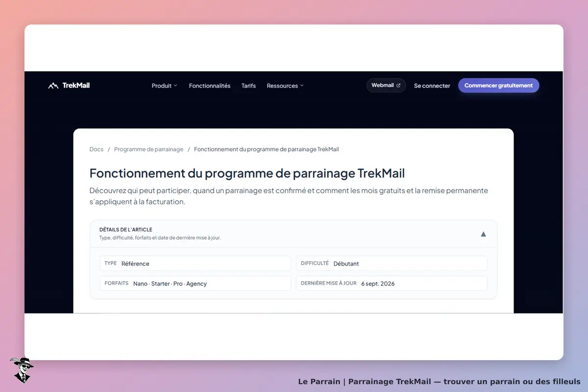Viewport: 588px width, 392px height.
Task: Click the subtitle 'Type, difficulté, forfaits et date de dernière mise à jour.'
Action: 160,238
